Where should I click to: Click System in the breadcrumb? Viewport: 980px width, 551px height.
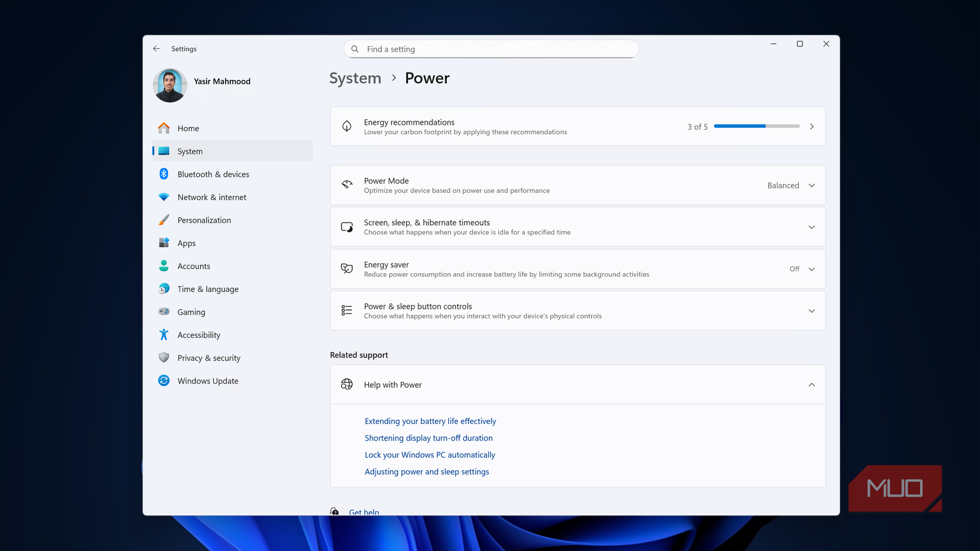355,78
